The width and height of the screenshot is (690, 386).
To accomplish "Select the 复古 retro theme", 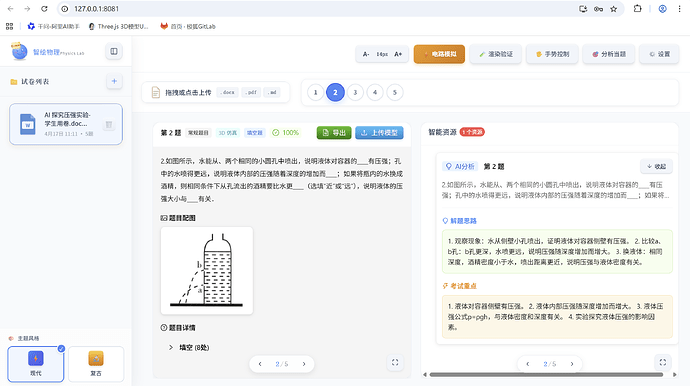I will [96, 364].
